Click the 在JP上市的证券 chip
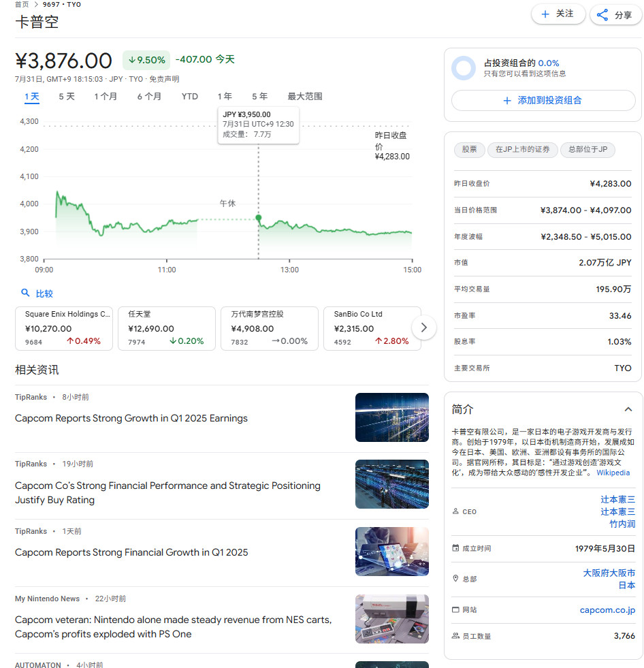Screen dimensions: 644x668 pyautogui.click(x=522, y=150)
